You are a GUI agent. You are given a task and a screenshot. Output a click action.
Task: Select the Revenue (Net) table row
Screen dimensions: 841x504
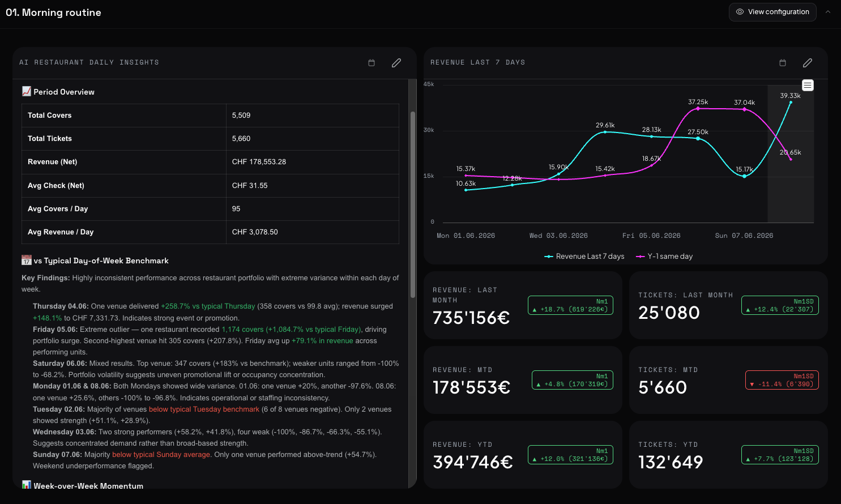pos(210,162)
